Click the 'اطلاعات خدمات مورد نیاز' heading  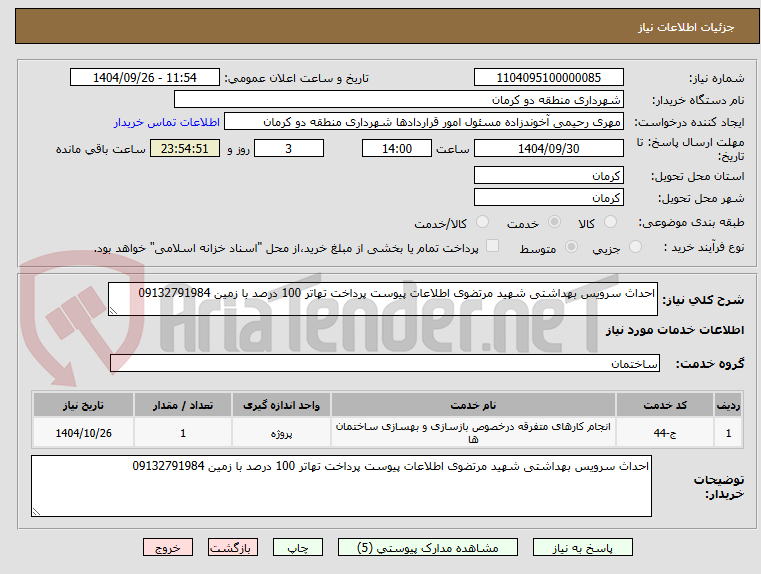pos(675,330)
